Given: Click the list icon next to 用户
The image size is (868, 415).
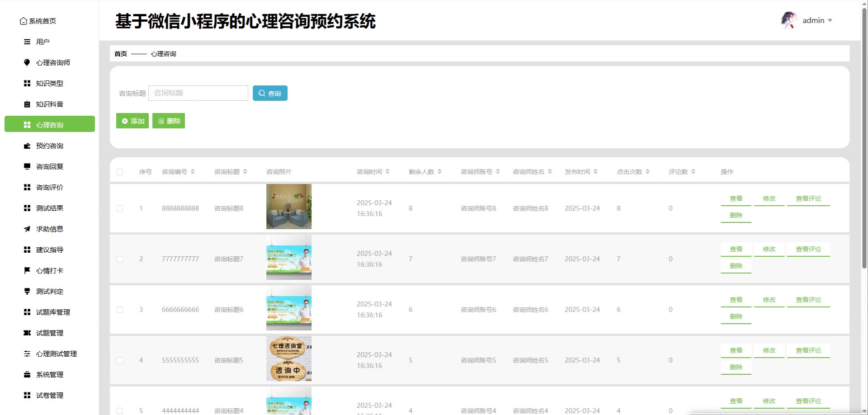Looking at the screenshot, I should coord(27,42).
